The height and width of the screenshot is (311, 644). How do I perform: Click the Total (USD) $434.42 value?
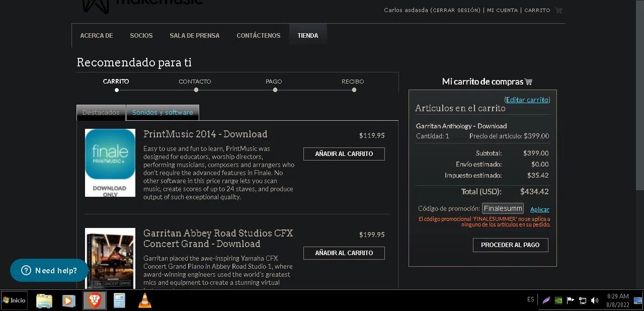534,192
